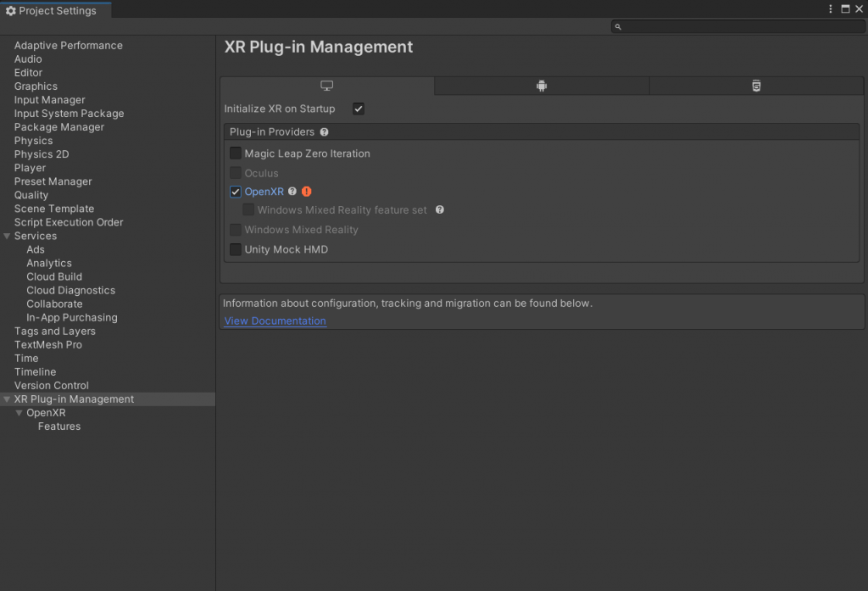Collapse the OpenXR sub-tree arrow
The height and width of the screenshot is (591, 868).
click(19, 413)
